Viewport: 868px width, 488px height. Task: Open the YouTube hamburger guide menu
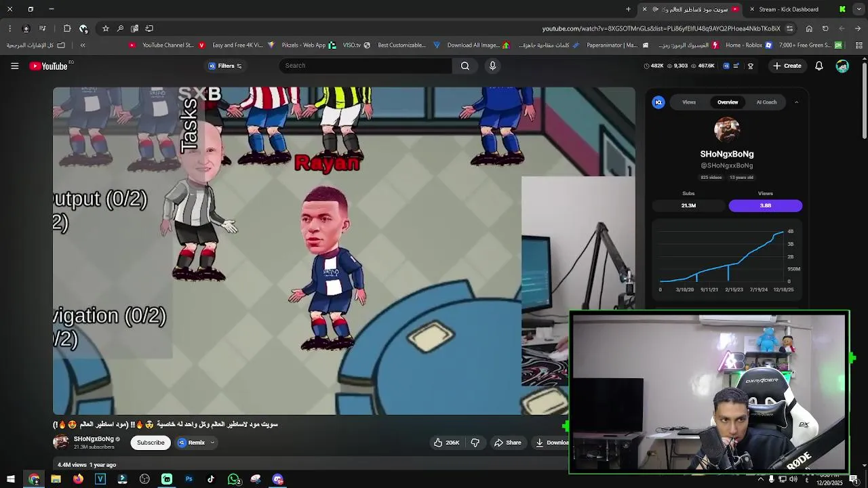pos(14,66)
